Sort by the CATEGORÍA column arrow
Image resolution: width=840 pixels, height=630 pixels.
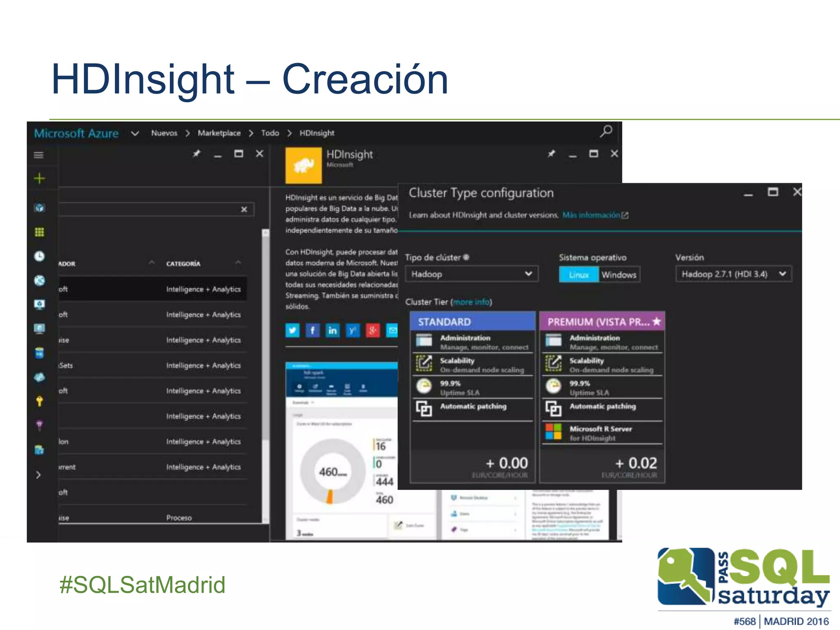238,262
